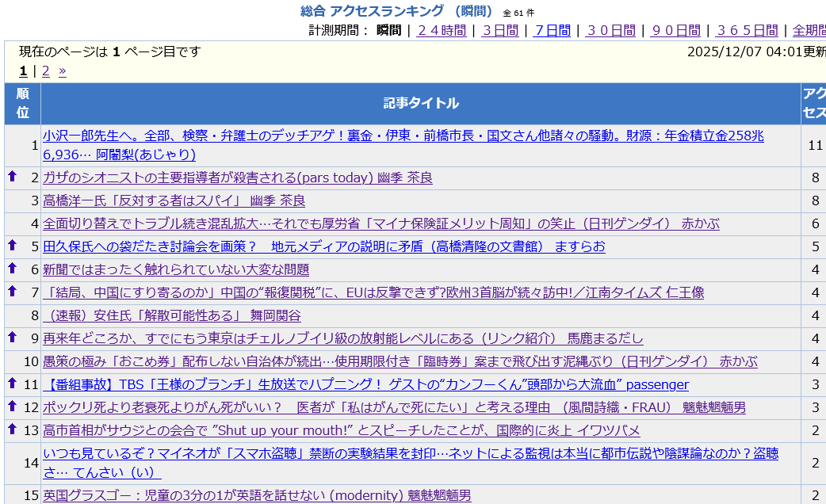This screenshot has height=504, width=826.
Task: Click the up arrow icon beside rank 11
Action: tap(12, 384)
